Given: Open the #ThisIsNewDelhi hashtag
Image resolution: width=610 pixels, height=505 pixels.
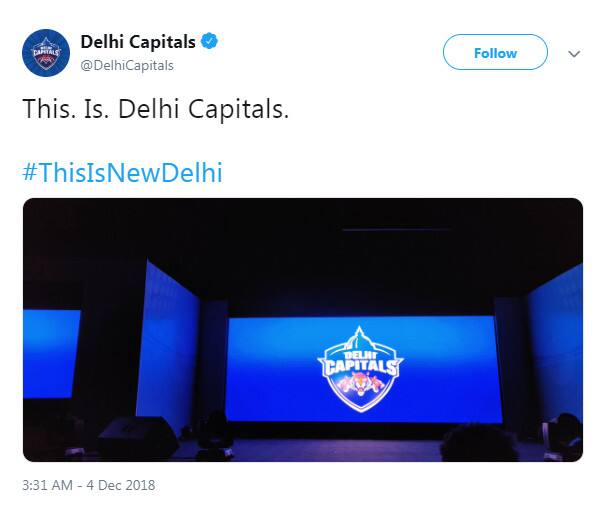Looking at the screenshot, I should [x=123, y=172].
